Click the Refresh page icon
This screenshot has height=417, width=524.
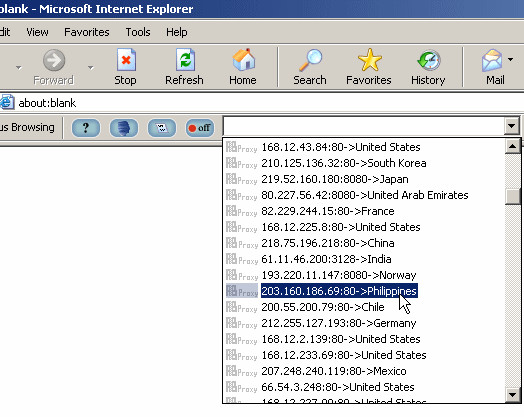(x=185, y=60)
